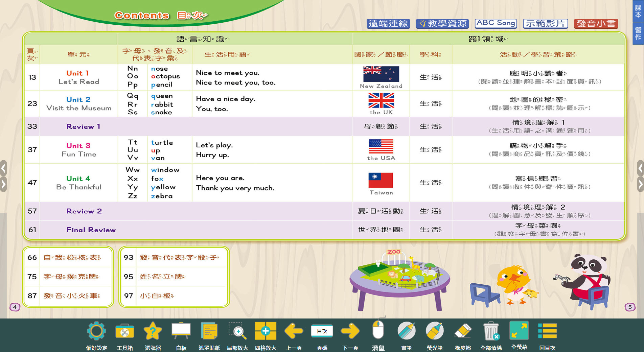The image size is (644, 352).
Task: Switch to the 習作 workbook tab
Action: point(638,34)
